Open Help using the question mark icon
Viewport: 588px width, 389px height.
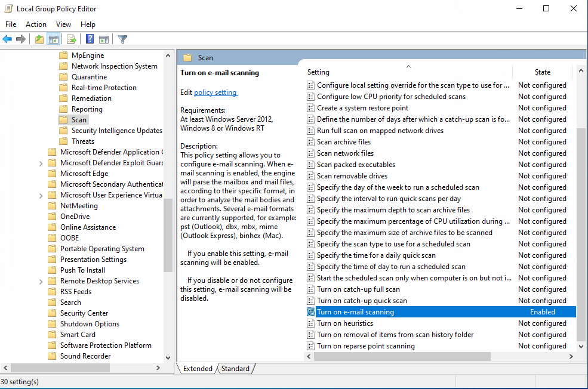coord(89,39)
